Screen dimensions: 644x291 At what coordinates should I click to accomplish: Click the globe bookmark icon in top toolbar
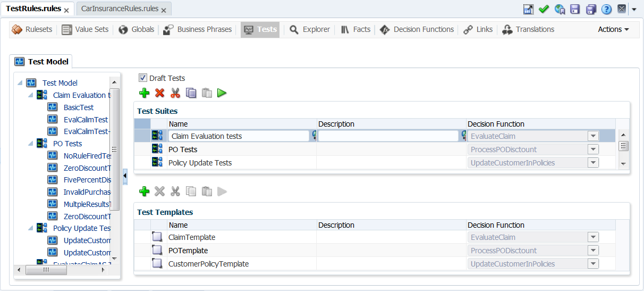click(560, 9)
